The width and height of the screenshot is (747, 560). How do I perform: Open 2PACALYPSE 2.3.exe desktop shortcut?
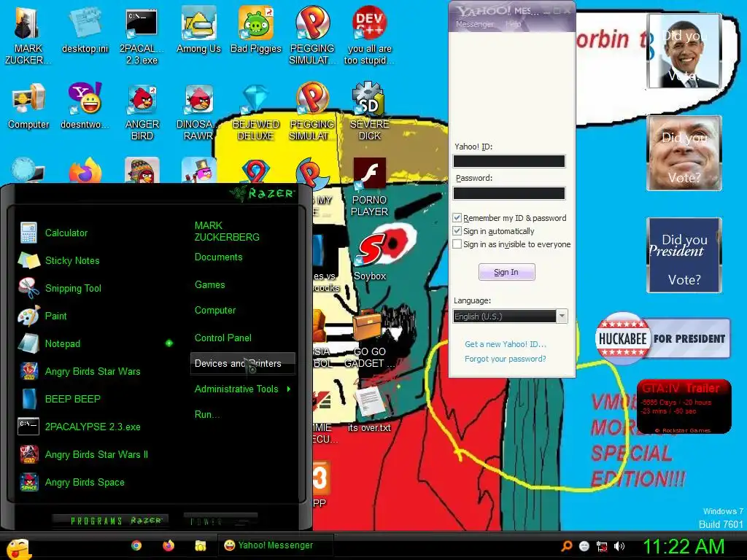pyautogui.click(x=142, y=36)
